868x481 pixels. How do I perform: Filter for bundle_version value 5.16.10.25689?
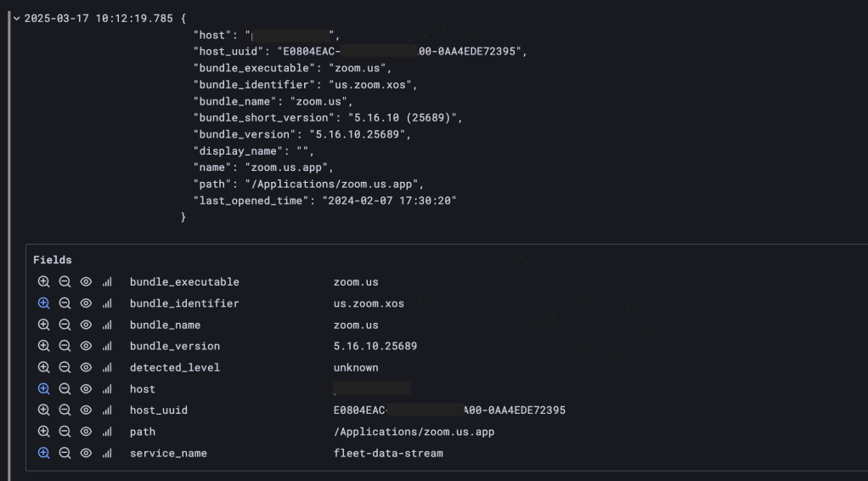pyautogui.click(x=43, y=346)
